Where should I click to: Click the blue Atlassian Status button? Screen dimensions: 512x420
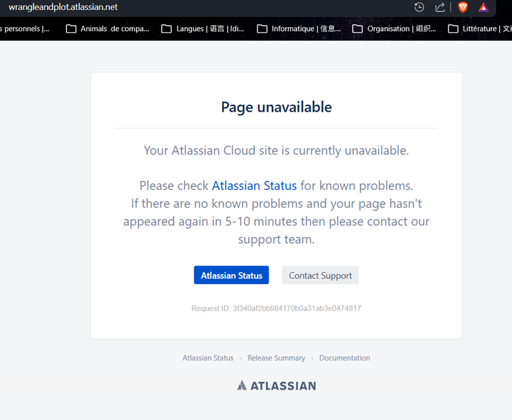pyautogui.click(x=231, y=275)
